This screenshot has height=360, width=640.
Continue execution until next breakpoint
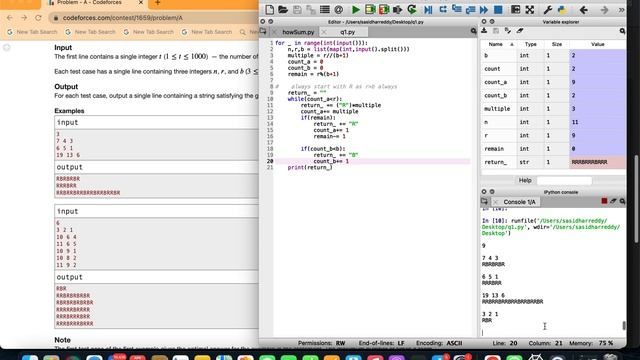point(484,9)
